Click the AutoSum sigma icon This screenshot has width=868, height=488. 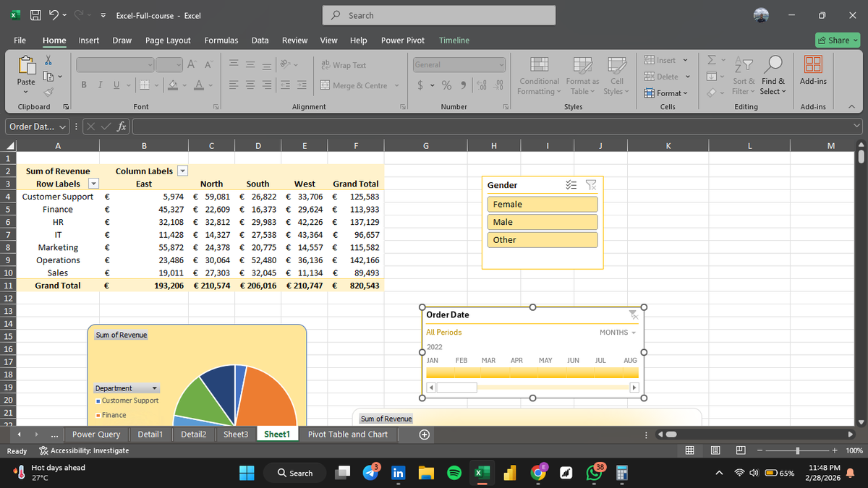tap(710, 60)
